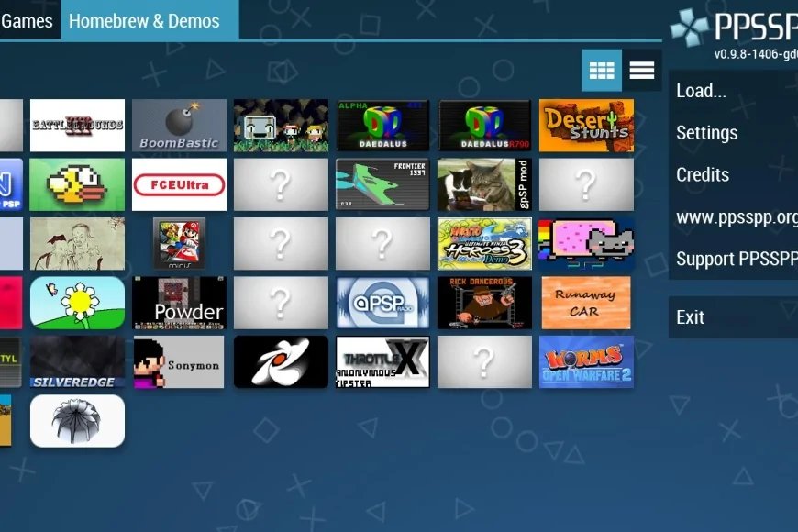Open the ink drawing artwork tile
Screen dimensions: 798x532
77,243
